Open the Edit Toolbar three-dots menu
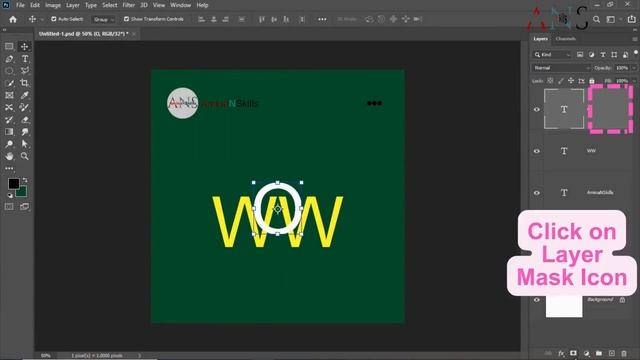640x360 pixels. tap(9, 168)
